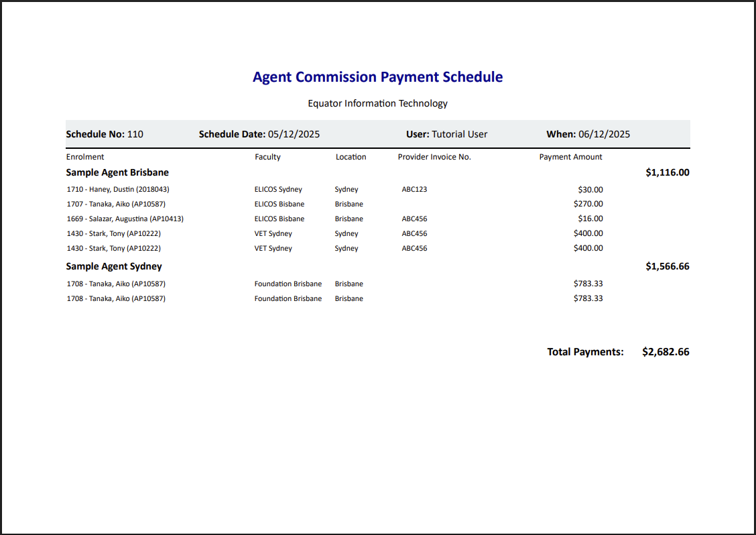Click the Total Payments $2,682.66 amount
The width and height of the screenshot is (756, 535).
[665, 352]
